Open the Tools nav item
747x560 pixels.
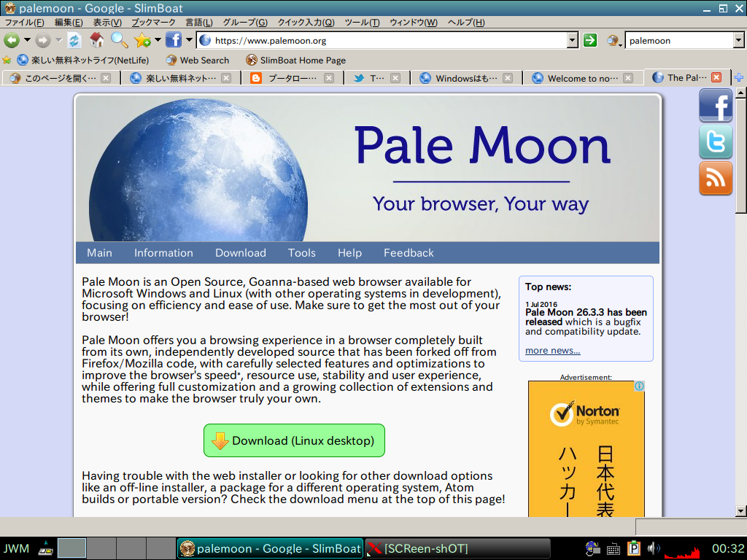coord(301,253)
